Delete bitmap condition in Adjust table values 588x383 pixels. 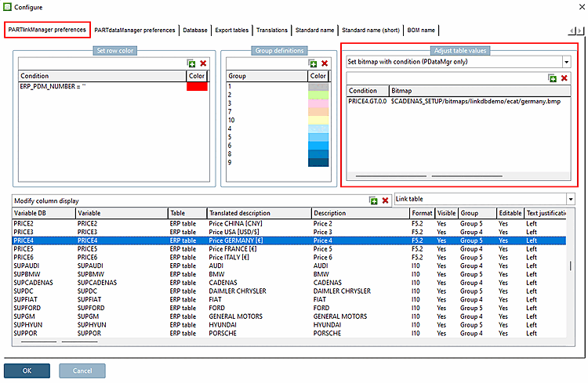(x=564, y=78)
